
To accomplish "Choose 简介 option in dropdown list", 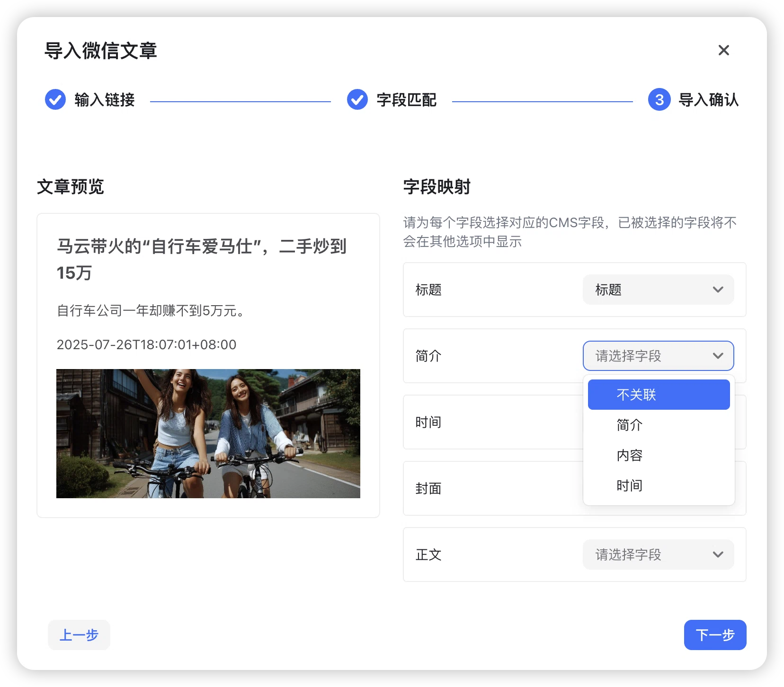I will (659, 425).
